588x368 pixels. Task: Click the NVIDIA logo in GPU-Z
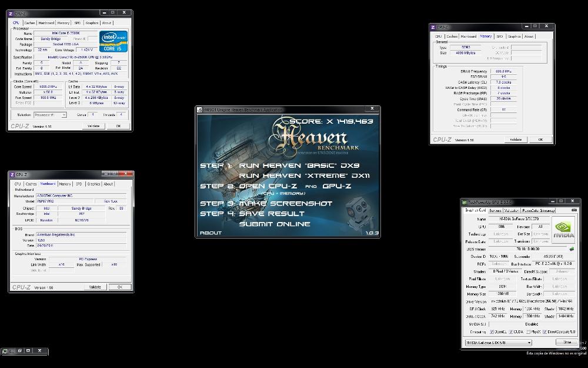[x=563, y=230]
